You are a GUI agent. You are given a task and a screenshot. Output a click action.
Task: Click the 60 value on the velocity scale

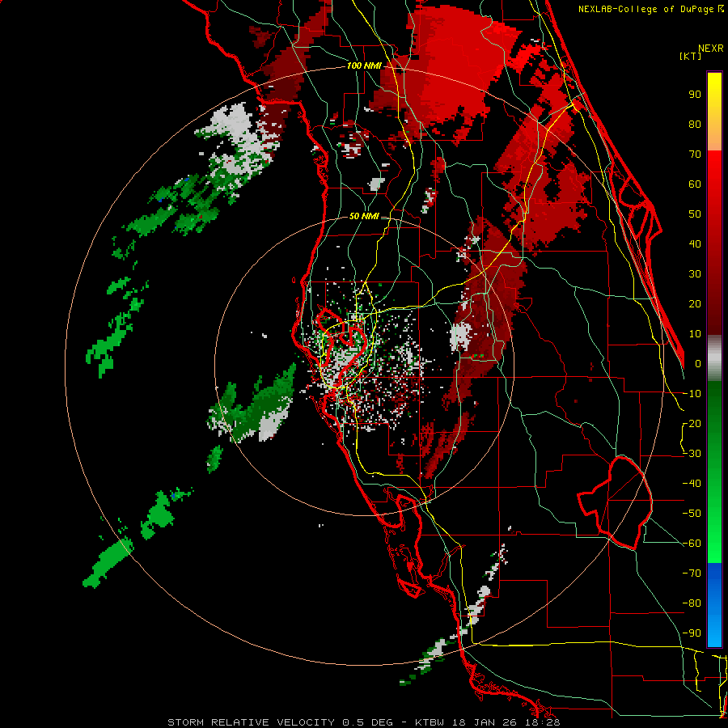[x=695, y=184]
